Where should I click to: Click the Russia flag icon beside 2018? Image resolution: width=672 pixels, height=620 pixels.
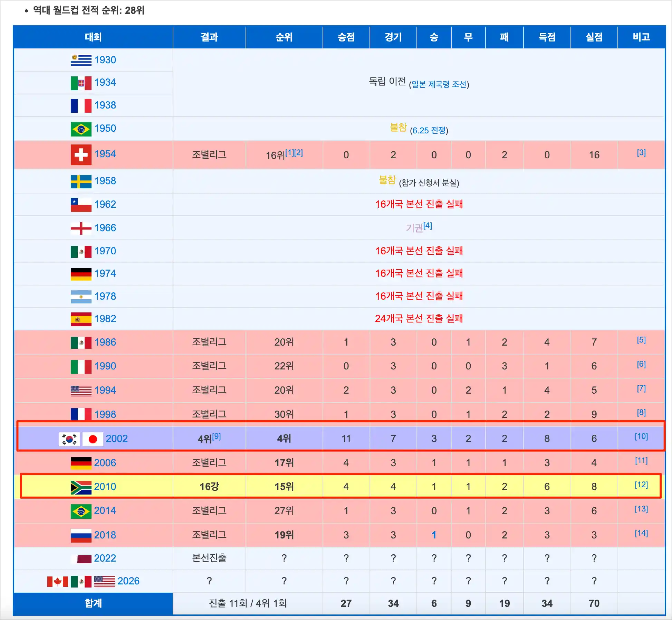click(x=81, y=535)
